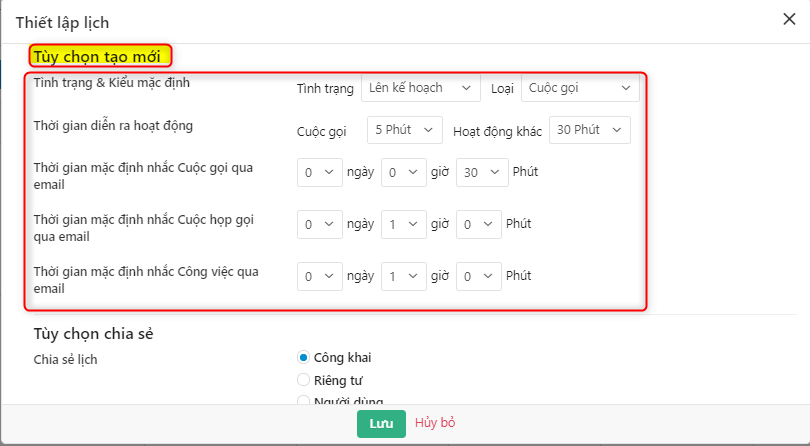Open the ngày dropdown for Cuộc gọi email reminder
This screenshot has height=446, width=810.
tap(320, 172)
